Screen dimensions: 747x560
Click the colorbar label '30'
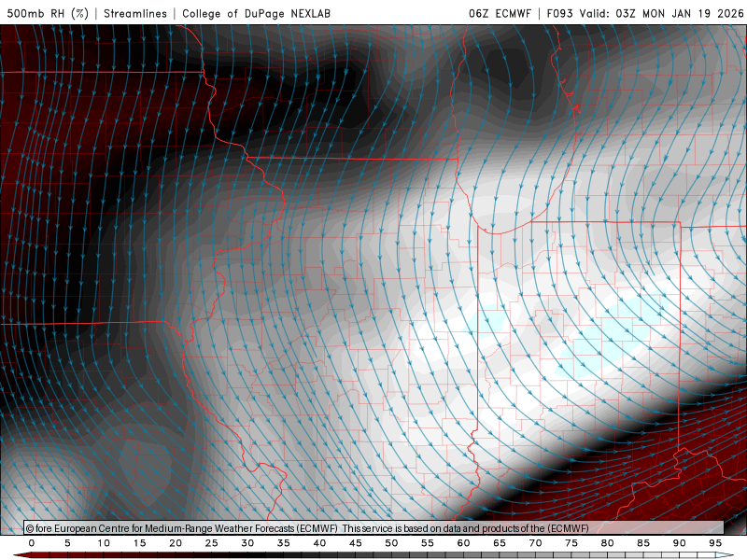click(x=247, y=543)
